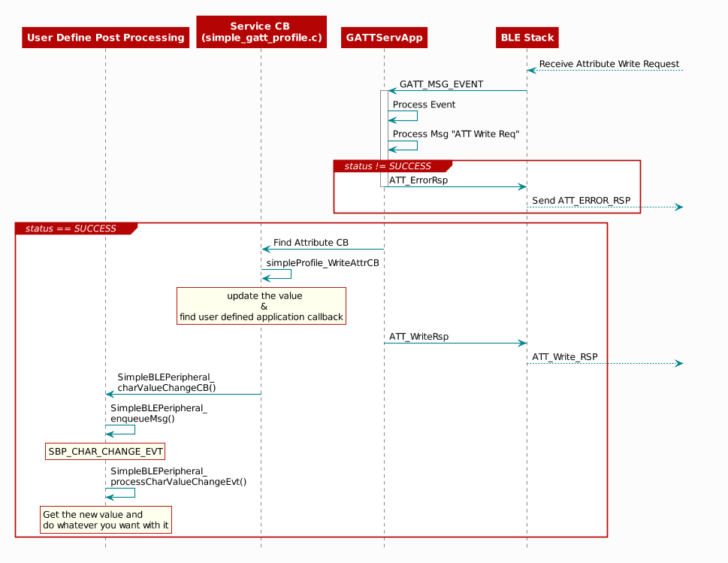The width and height of the screenshot is (728, 563).
Task: Click the Receive Attribute Write Request label
Action: [609, 65]
